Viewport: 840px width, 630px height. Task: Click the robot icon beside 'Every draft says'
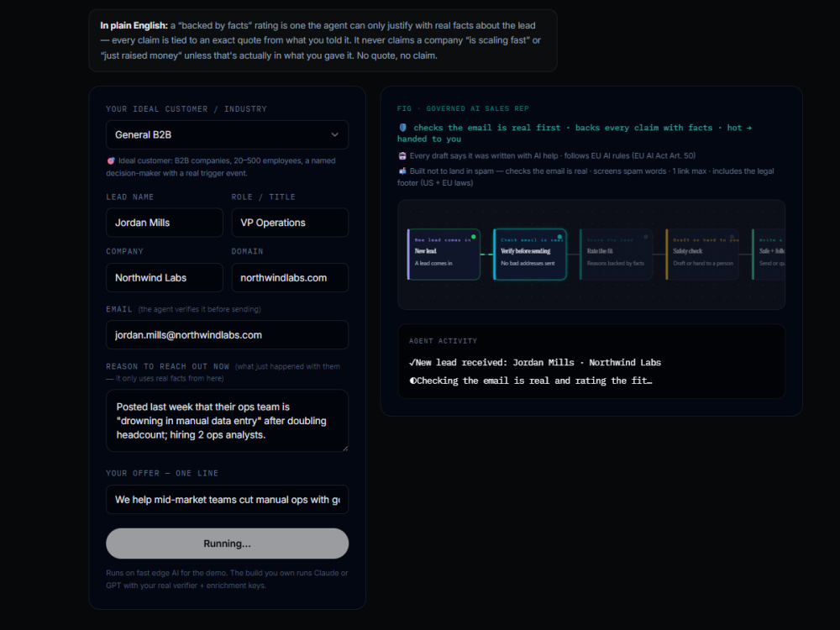(402, 156)
